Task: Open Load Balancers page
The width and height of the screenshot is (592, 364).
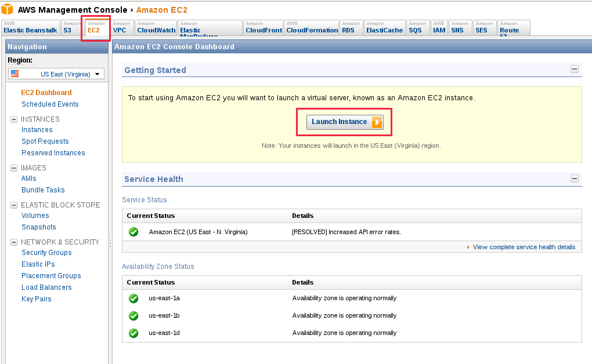Action: (46, 287)
